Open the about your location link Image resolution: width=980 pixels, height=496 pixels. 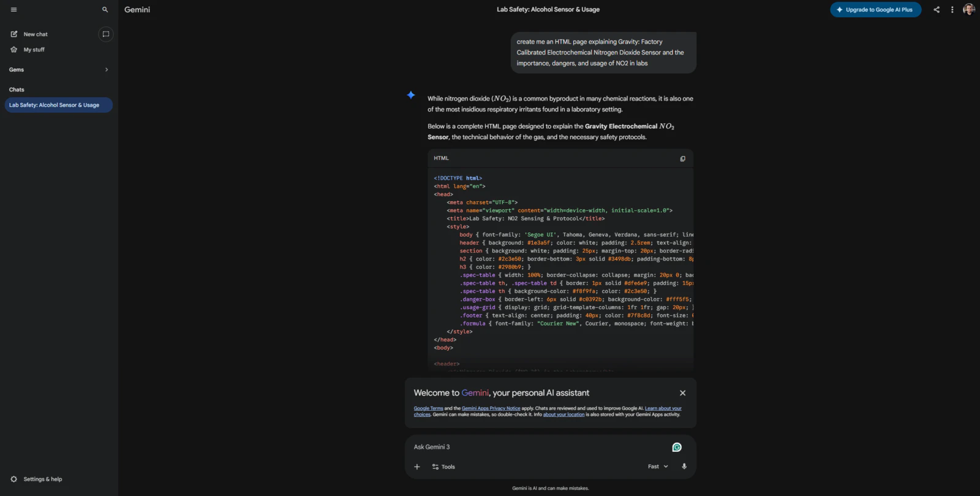[563, 414]
